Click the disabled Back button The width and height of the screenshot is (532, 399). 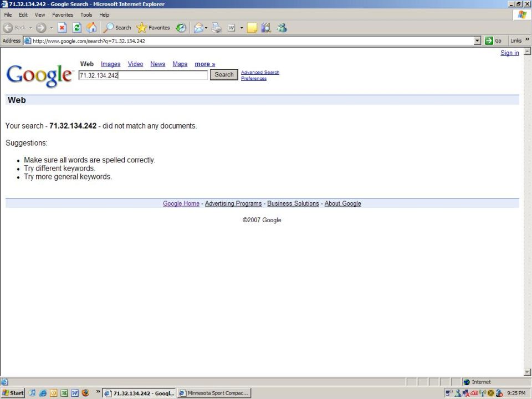14,28
